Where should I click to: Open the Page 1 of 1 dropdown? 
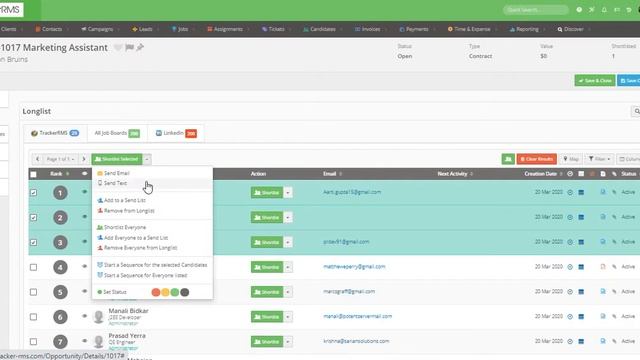60,159
